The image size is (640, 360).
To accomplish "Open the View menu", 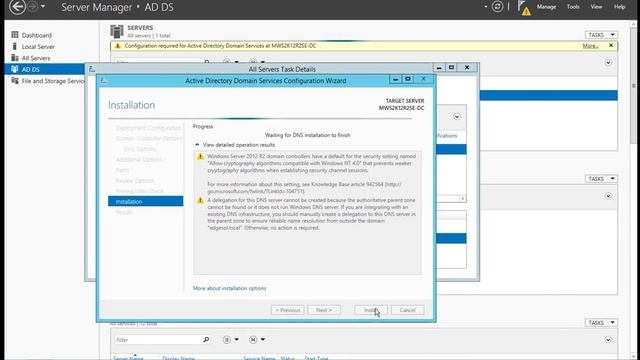I will pos(596,7).
